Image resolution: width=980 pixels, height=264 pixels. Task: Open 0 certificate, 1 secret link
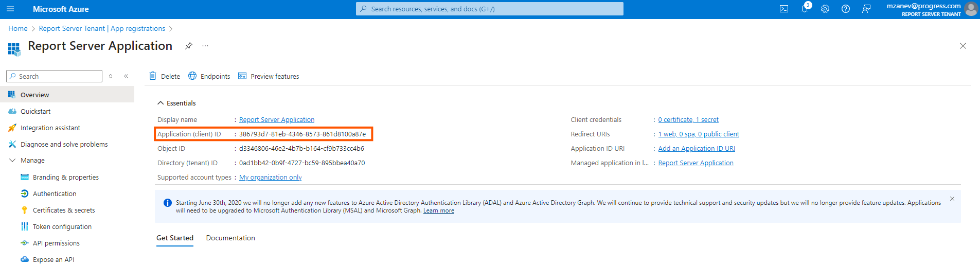(x=688, y=119)
